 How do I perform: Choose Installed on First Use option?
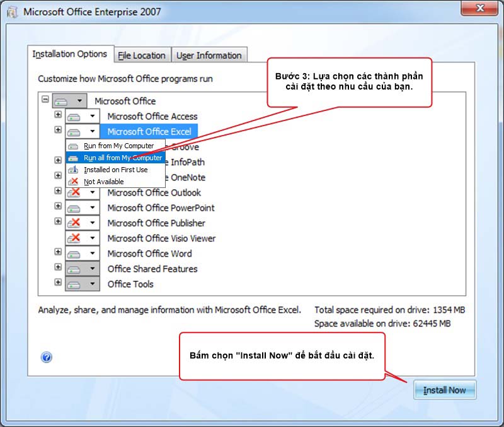coord(115,170)
